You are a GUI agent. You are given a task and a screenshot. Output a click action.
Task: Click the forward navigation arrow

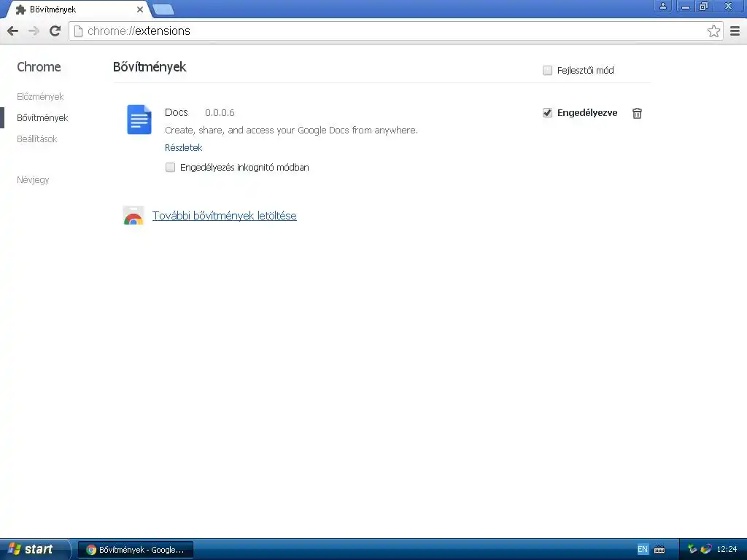pyautogui.click(x=34, y=31)
